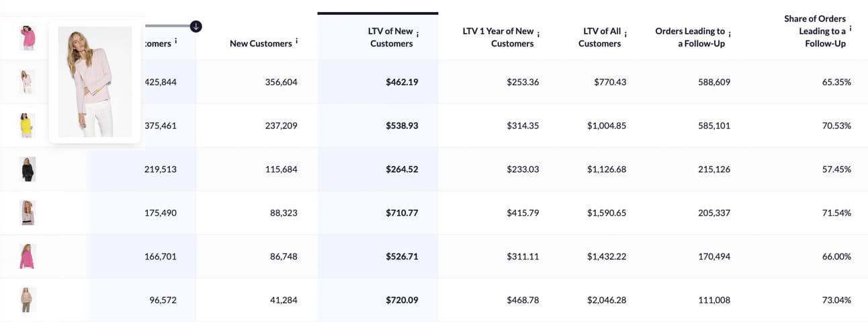The height and width of the screenshot is (322, 868).
Task: Click info icon for LTV 1 Year column
Action: coord(538,33)
